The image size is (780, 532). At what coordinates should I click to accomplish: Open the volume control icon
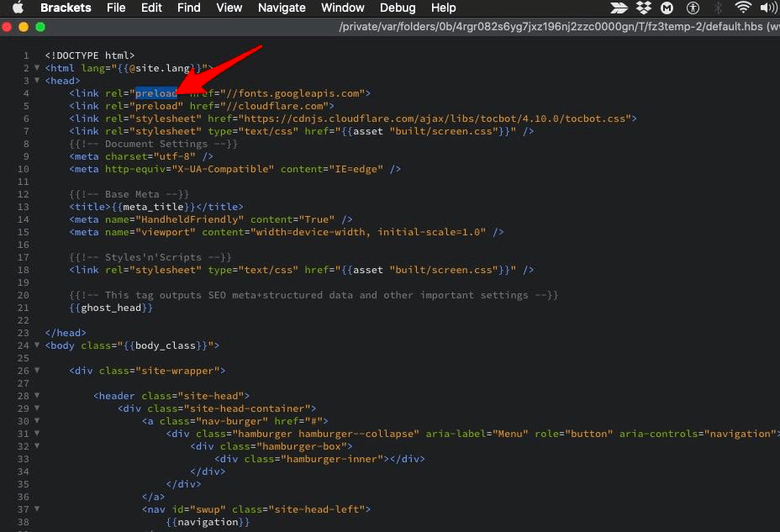[x=768, y=8]
